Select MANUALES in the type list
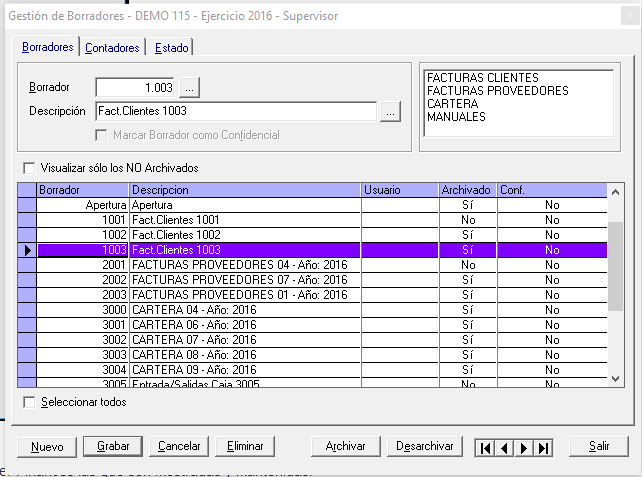The height and width of the screenshot is (477, 642). 456,117
